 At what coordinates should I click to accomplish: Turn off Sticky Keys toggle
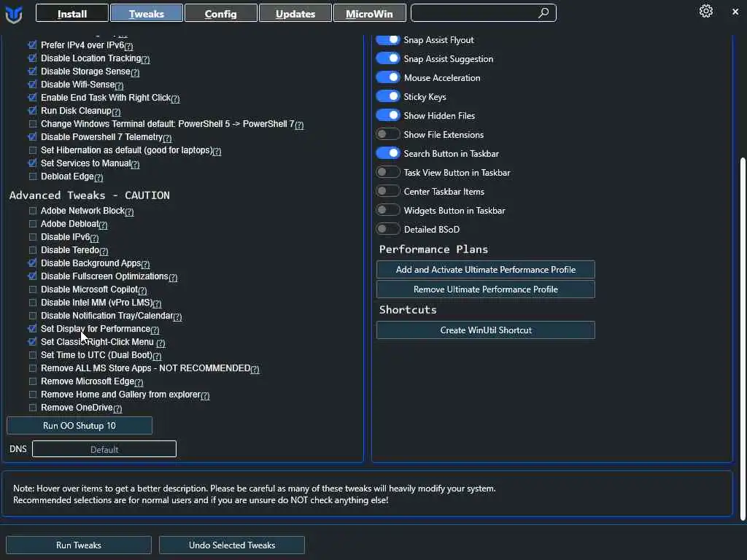coord(388,96)
